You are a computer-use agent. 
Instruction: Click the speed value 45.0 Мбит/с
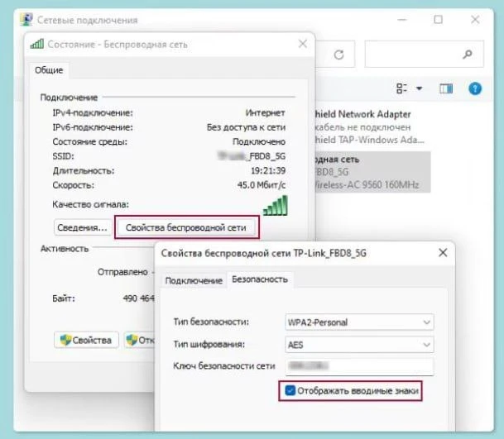point(262,185)
